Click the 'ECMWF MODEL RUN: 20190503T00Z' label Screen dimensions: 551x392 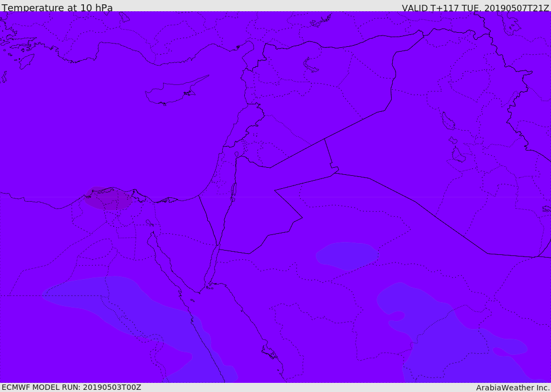(x=72, y=387)
